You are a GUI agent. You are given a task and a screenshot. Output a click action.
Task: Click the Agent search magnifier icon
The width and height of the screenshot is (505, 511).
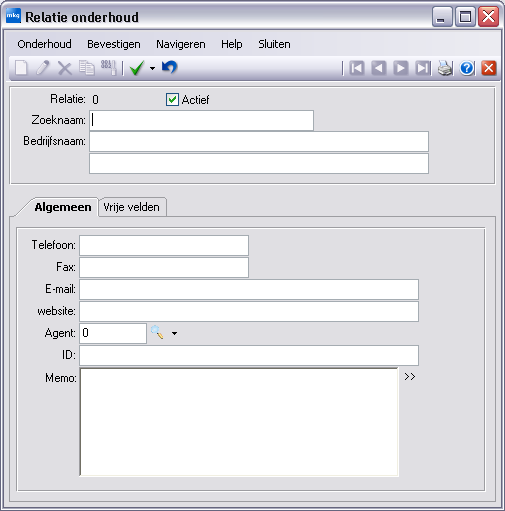click(157, 333)
